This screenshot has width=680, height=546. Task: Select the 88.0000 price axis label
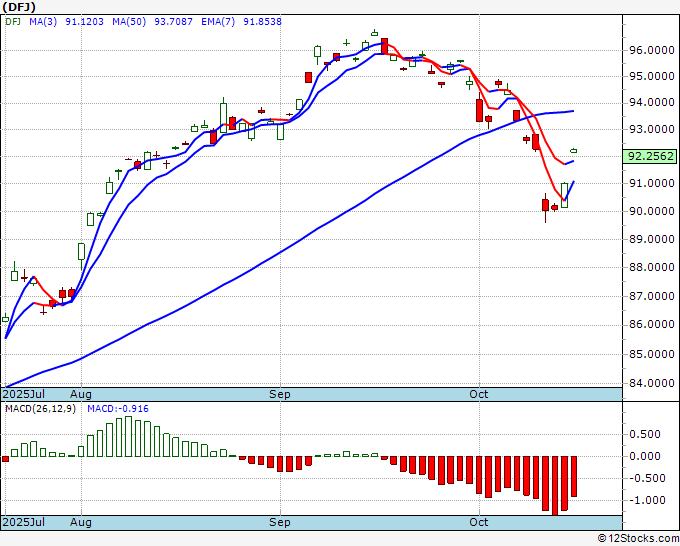tap(652, 267)
